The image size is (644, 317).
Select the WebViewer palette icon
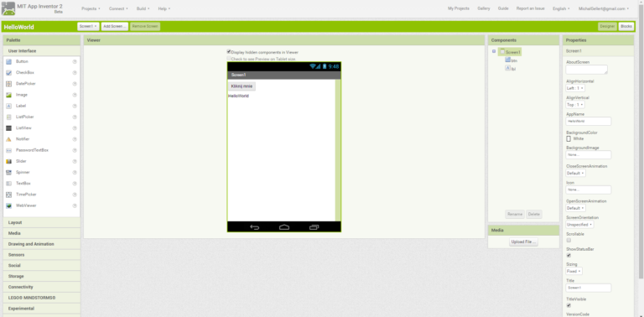(8, 205)
